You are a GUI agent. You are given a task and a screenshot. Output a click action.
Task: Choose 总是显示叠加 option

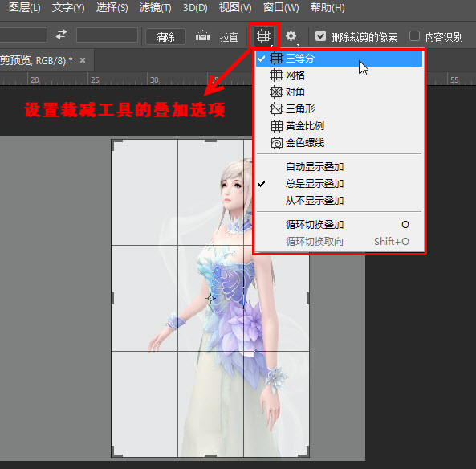click(339, 184)
